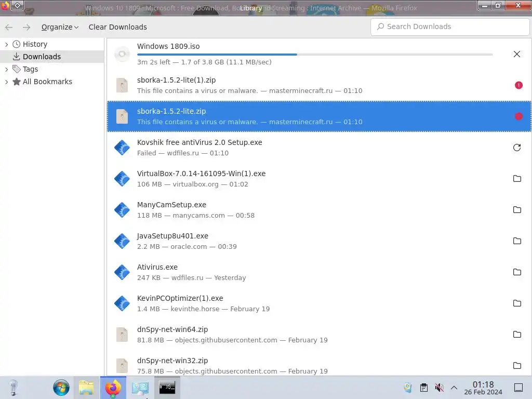Select the Windows 1809.iso file name

pyautogui.click(x=168, y=46)
